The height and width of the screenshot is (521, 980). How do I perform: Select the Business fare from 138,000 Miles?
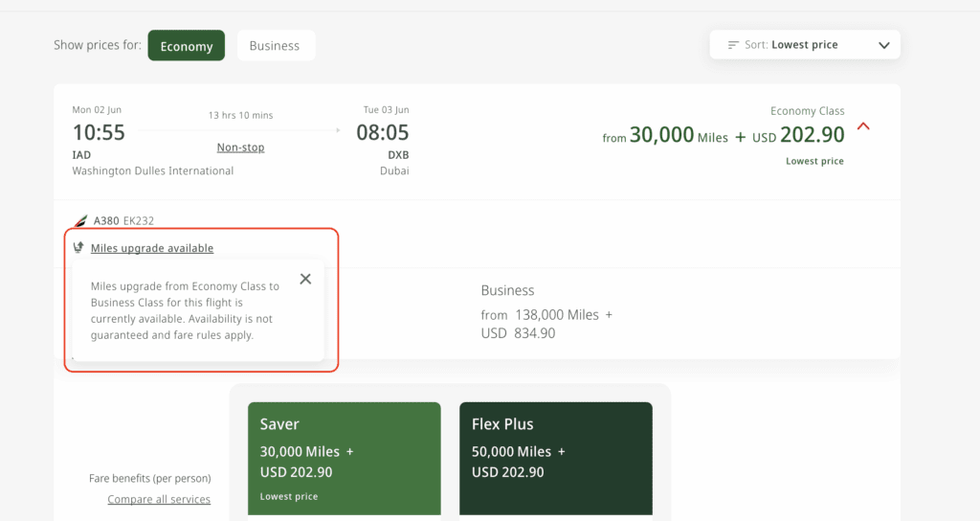pos(546,312)
